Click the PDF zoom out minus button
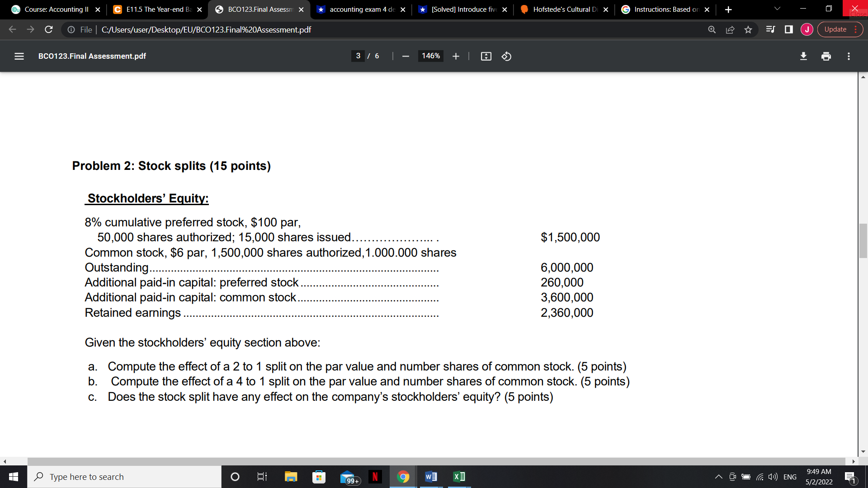 [406, 56]
